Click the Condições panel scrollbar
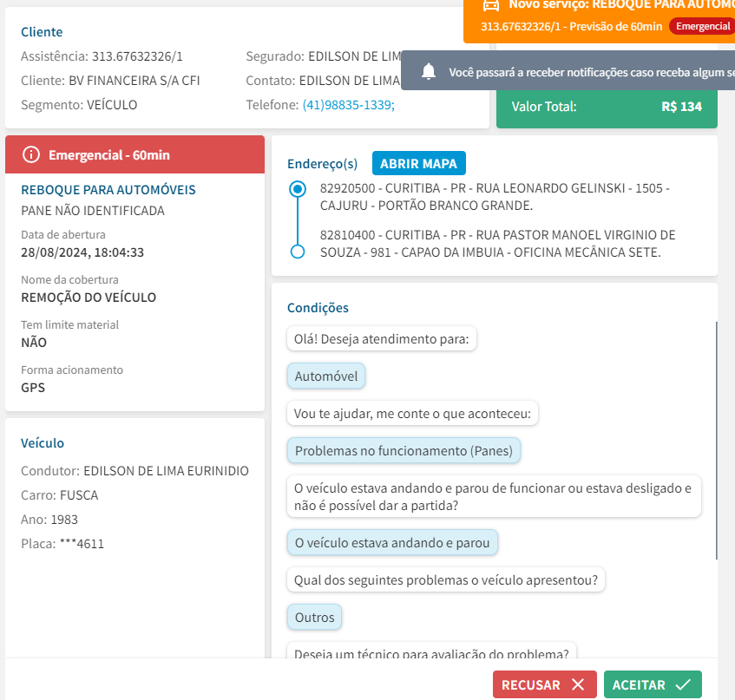 pyautogui.click(x=716, y=441)
